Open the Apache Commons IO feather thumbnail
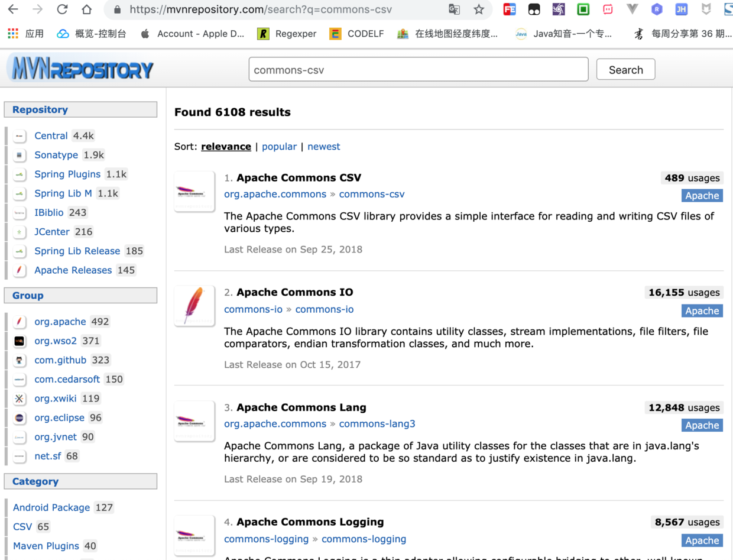 click(x=194, y=306)
